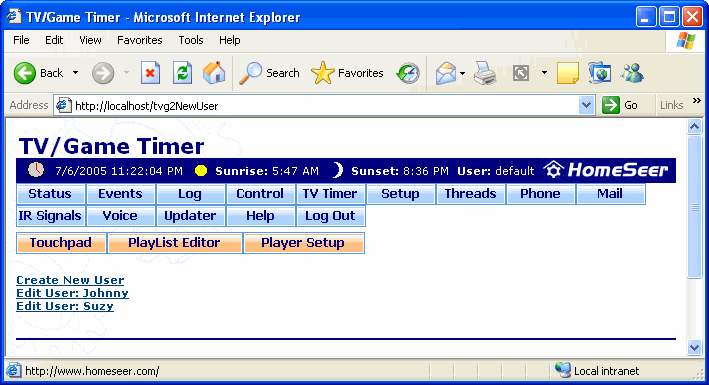Click the HomeSeer logo
709x385 pixels.
(606, 170)
